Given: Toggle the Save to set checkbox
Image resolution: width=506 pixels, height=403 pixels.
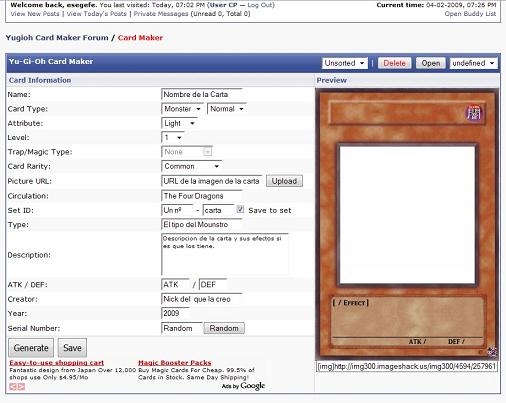Looking at the screenshot, I should (x=240, y=209).
